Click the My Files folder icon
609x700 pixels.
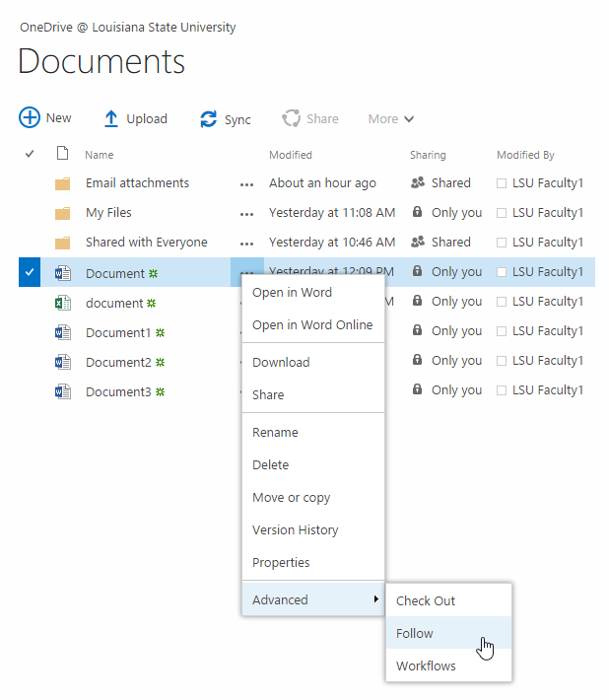(x=62, y=213)
